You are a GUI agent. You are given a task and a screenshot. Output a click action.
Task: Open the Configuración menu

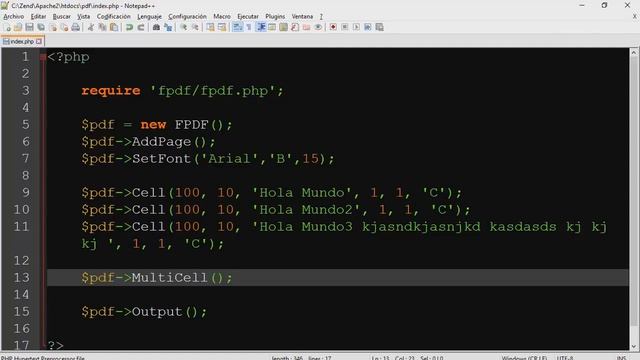tap(187, 16)
